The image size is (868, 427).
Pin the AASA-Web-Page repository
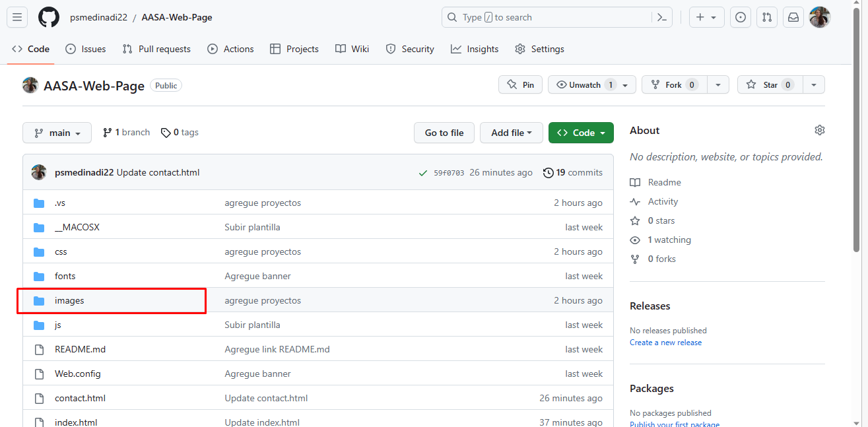[x=520, y=84]
